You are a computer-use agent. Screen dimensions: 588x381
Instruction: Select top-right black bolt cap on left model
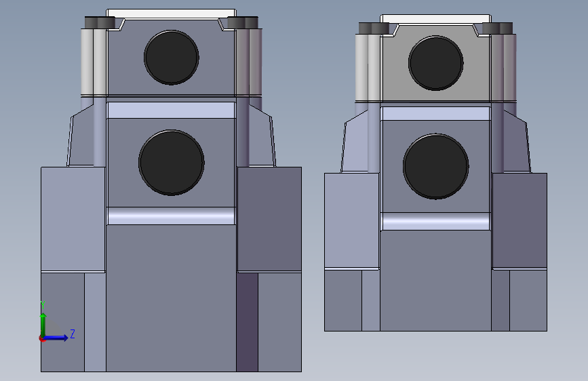(243, 22)
